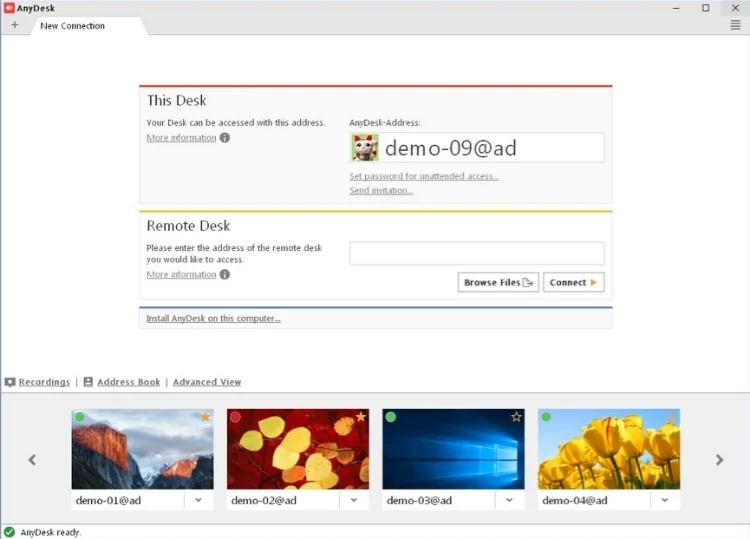This screenshot has width=750, height=539.
Task: Select the demo-09@ad address field
Action: [x=477, y=147]
